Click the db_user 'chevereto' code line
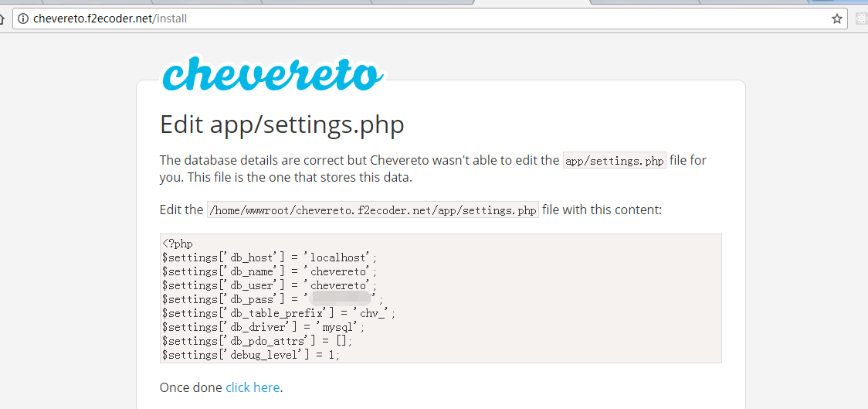Image resolution: width=868 pixels, height=409 pixels. coord(270,285)
